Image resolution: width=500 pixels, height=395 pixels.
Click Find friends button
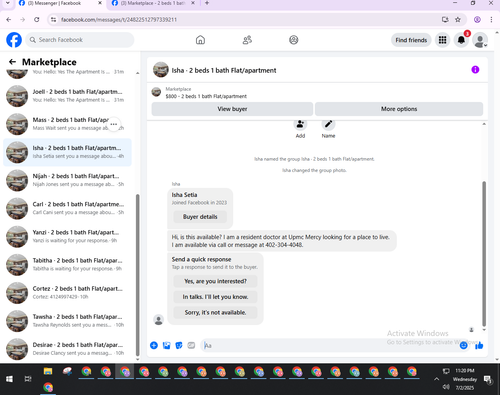(x=411, y=40)
